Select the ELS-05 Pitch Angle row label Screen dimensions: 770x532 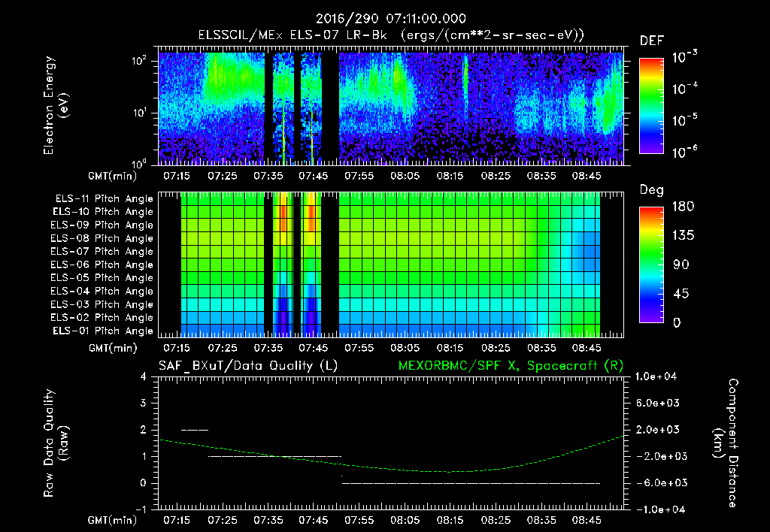pyautogui.click(x=102, y=278)
